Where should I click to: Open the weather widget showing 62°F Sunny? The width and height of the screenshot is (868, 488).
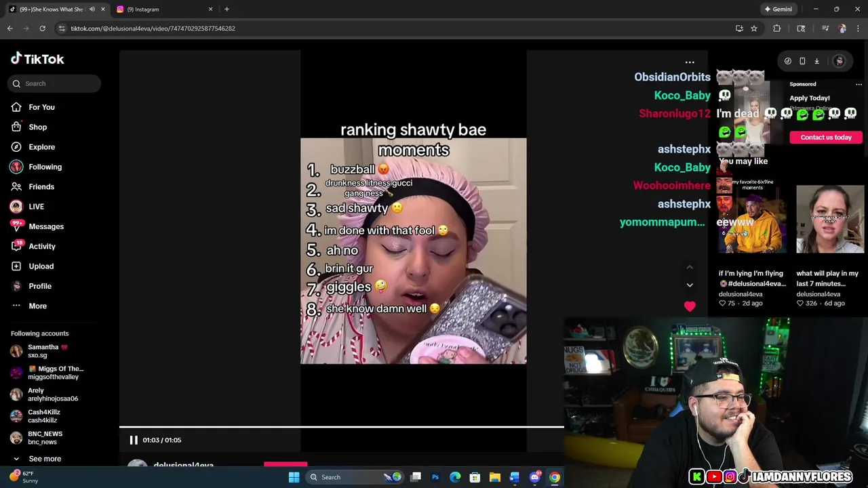click(x=24, y=477)
